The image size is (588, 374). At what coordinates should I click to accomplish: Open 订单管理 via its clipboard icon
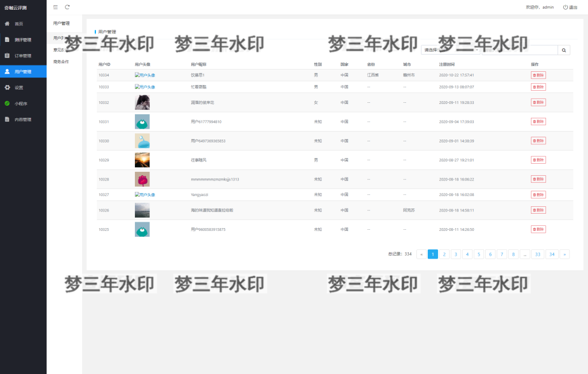click(x=7, y=56)
